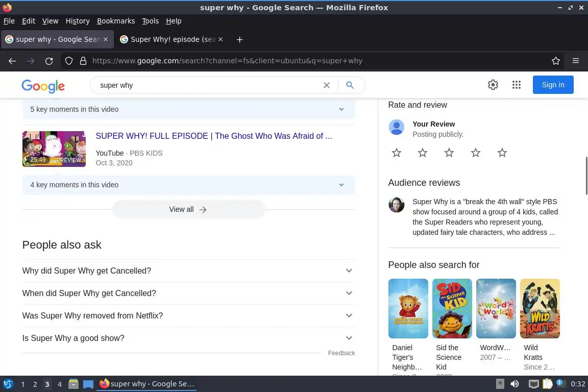Click the show desktop taskbar icon

point(88,384)
